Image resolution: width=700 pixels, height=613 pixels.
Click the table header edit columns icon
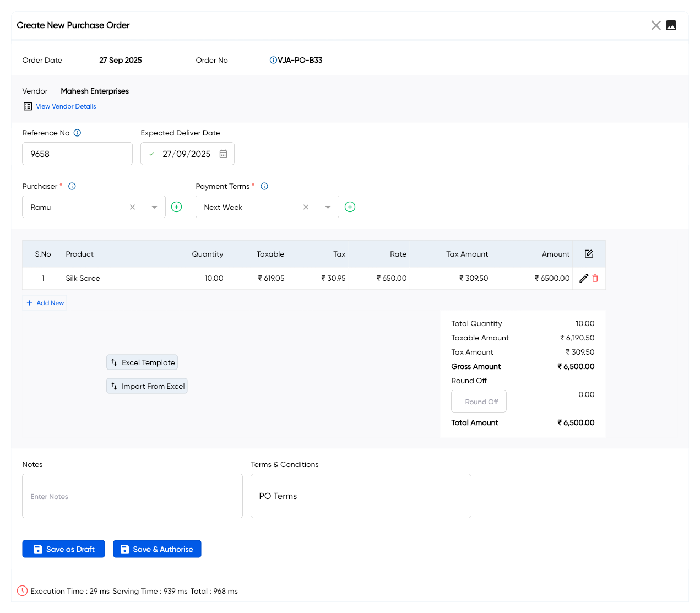[x=589, y=254]
